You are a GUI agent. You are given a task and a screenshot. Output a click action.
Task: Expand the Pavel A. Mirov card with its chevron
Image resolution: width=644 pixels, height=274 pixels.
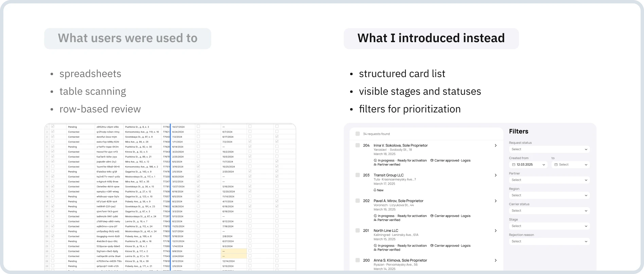pyautogui.click(x=496, y=201)
